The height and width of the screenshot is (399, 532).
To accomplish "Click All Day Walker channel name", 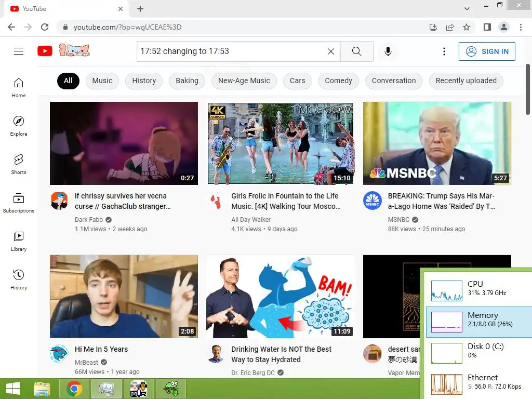I will pyautogui.click(x=251, y=220).
